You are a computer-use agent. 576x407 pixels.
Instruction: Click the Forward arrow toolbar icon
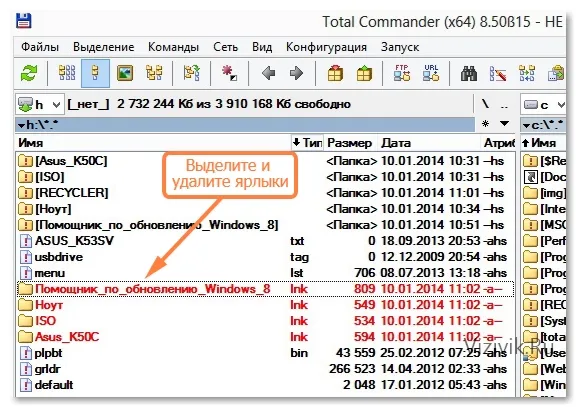(x=296, y=73)
